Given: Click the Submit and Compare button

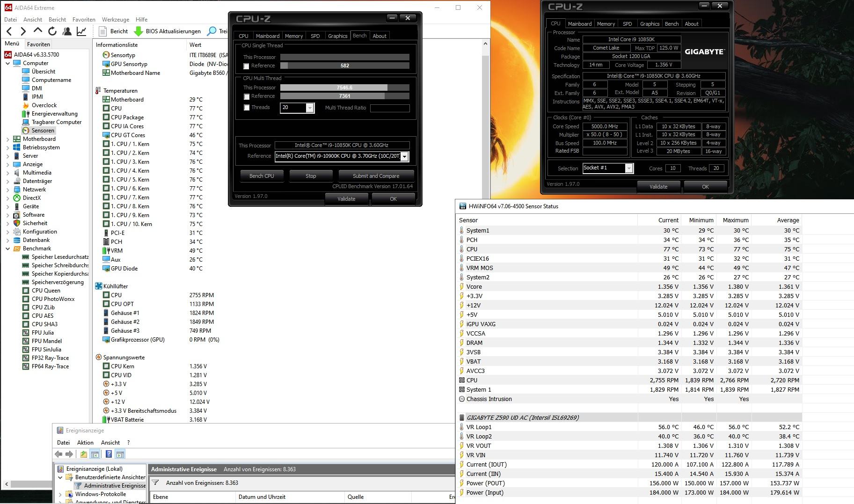Looking at the screenshot, I should point(376,176).
